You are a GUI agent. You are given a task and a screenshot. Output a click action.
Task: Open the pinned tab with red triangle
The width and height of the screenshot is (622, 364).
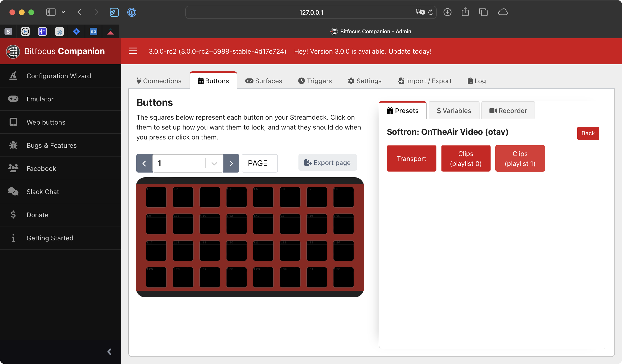click(x=111, y=31)
